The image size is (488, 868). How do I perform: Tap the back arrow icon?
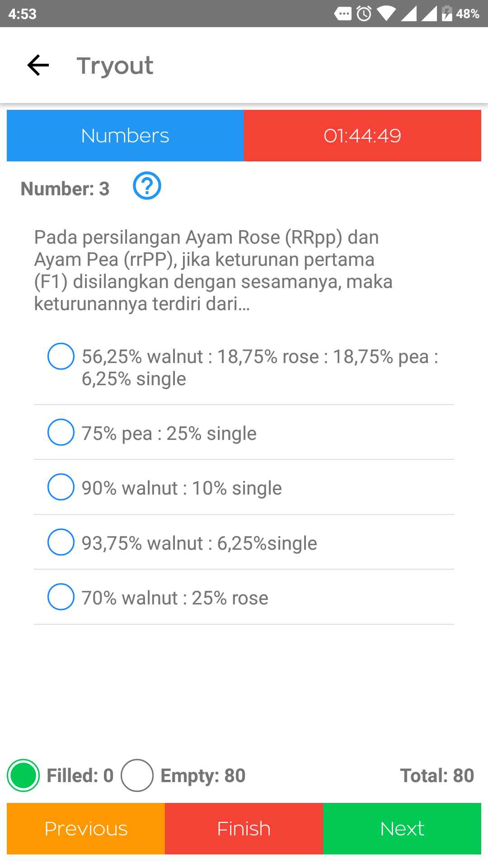[38, 66]
